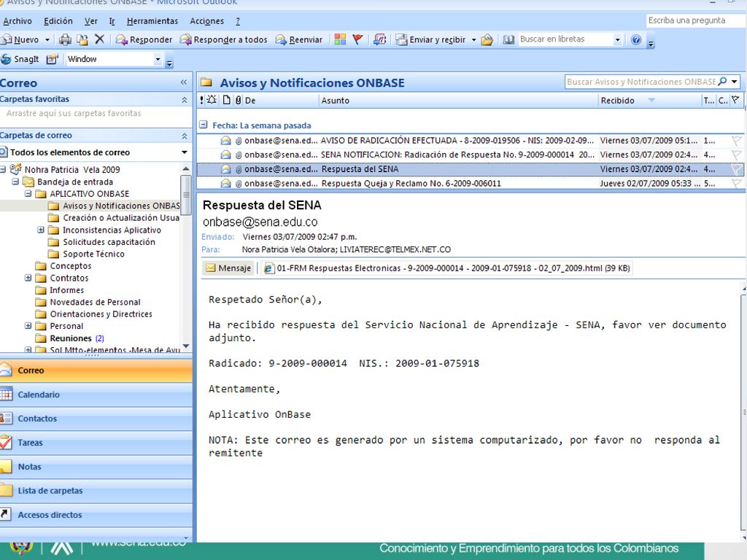Open the Ver menu
747x560 pixels.
[91, 21]
